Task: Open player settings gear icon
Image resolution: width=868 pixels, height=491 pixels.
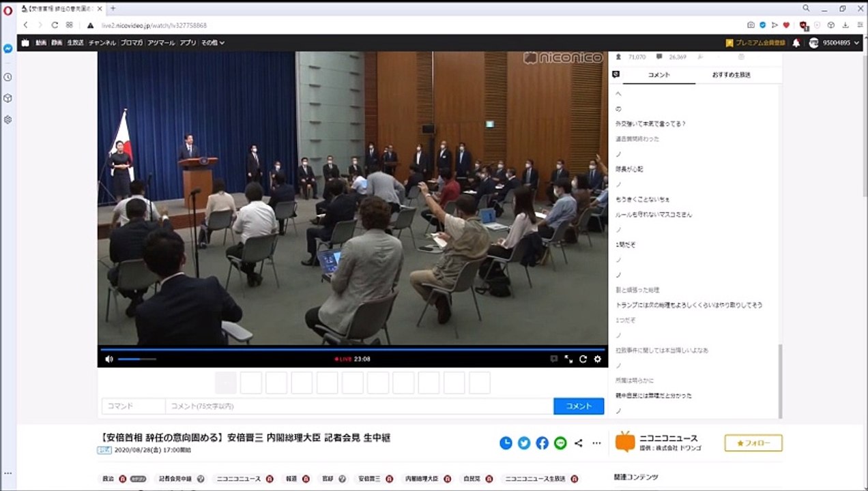Action: 598,359
